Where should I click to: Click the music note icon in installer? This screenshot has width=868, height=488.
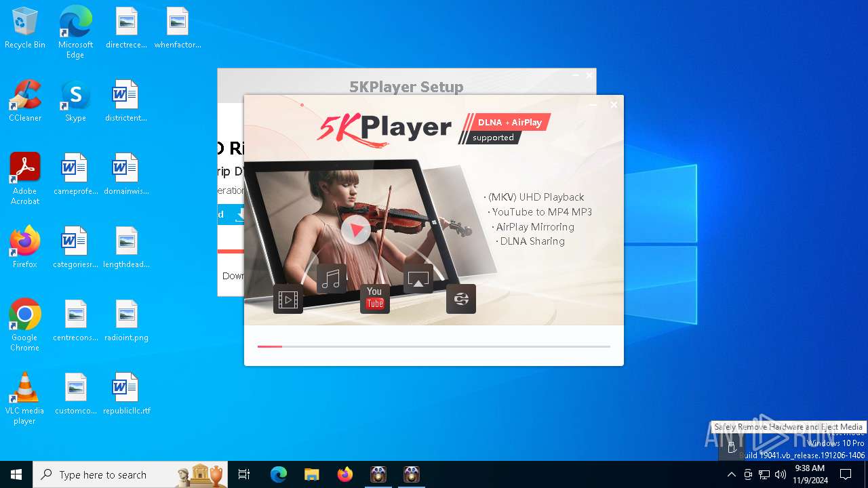click(332, 279)
